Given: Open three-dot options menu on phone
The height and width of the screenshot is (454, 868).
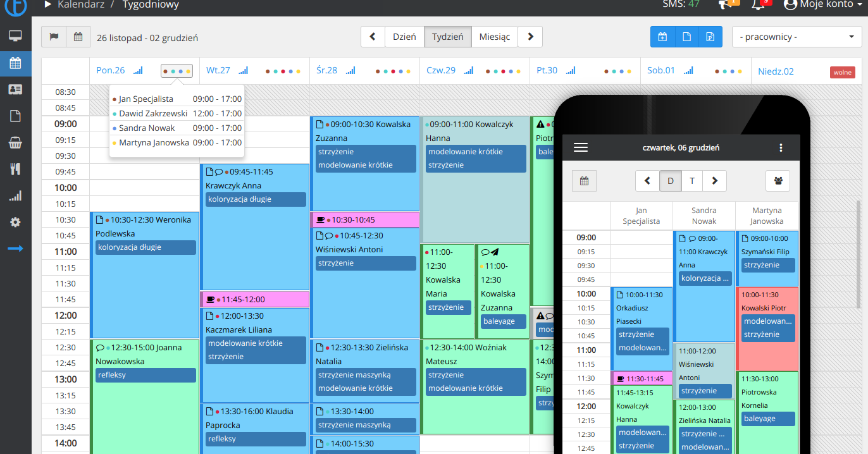Looking at the screenshot, I should [781, 147].
